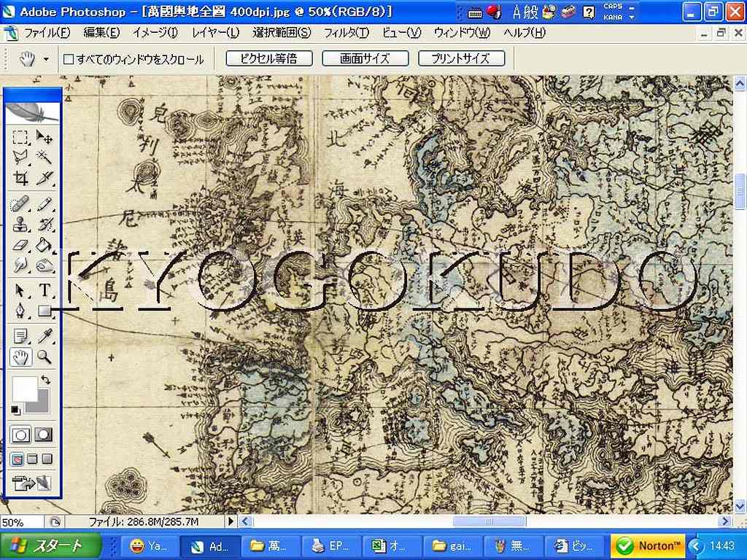The height and width of the screenshot is (560, 747).
Task: Click the プリントサイズ button
Action: [461, 58]
